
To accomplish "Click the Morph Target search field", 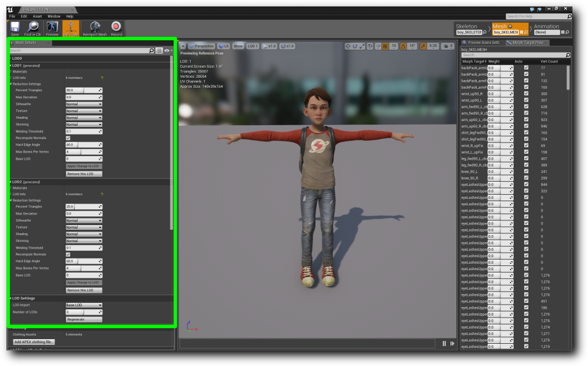I will (510, 54).
